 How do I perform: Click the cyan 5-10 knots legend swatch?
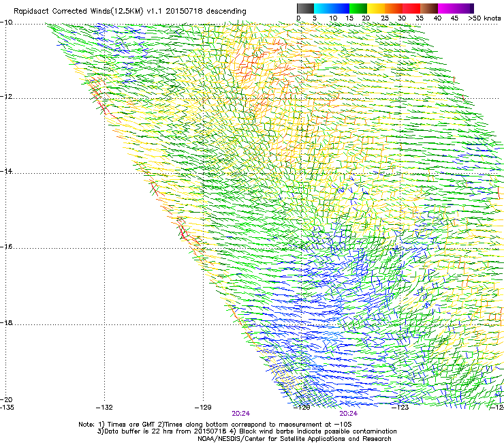click(323, 8)
